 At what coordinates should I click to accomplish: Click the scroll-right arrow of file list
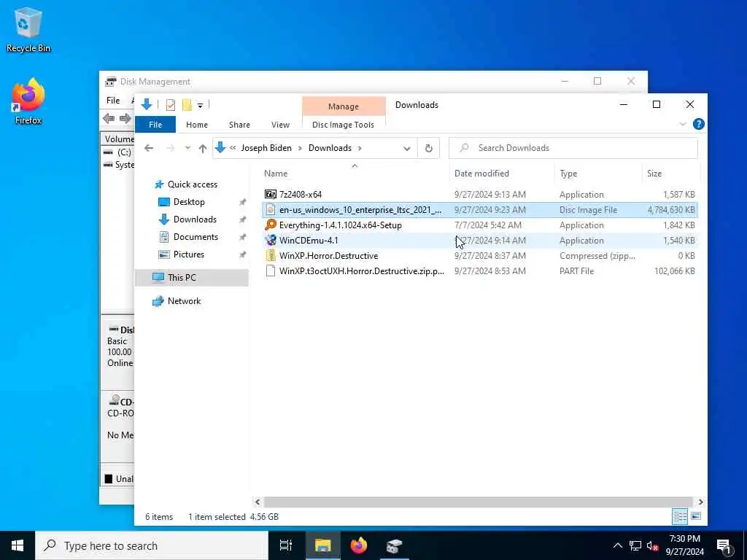point(700,502)
